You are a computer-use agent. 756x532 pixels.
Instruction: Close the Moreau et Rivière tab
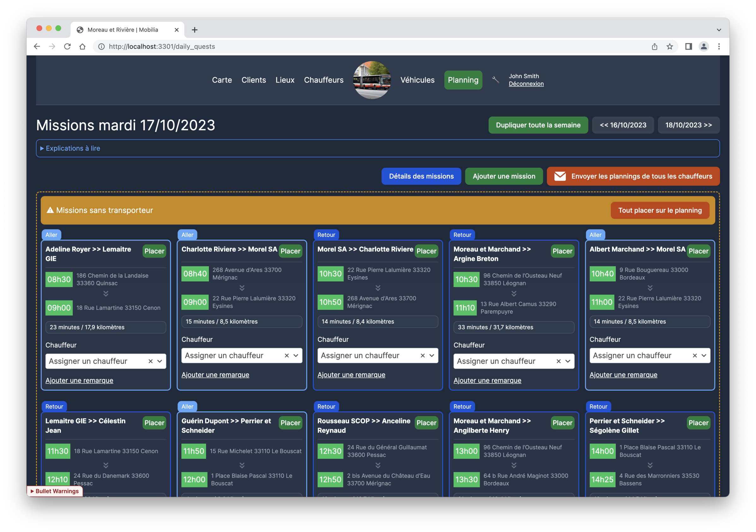(177, 30)
